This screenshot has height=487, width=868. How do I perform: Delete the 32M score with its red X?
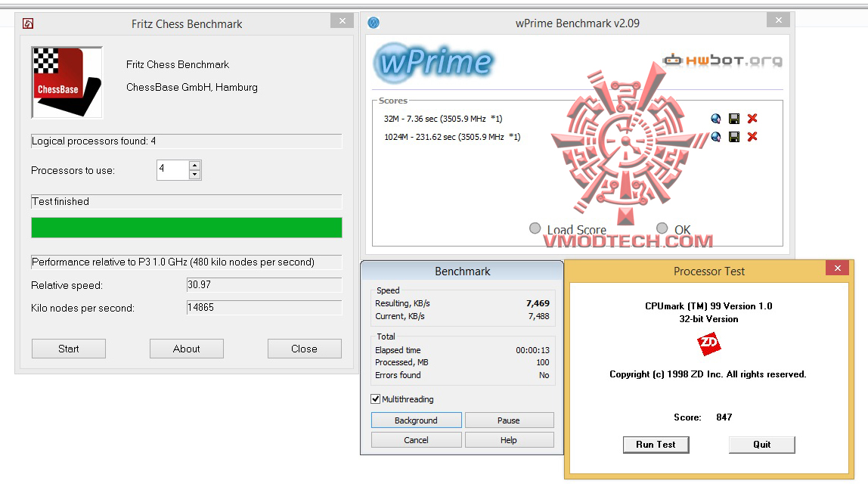(x=752, y=119)
